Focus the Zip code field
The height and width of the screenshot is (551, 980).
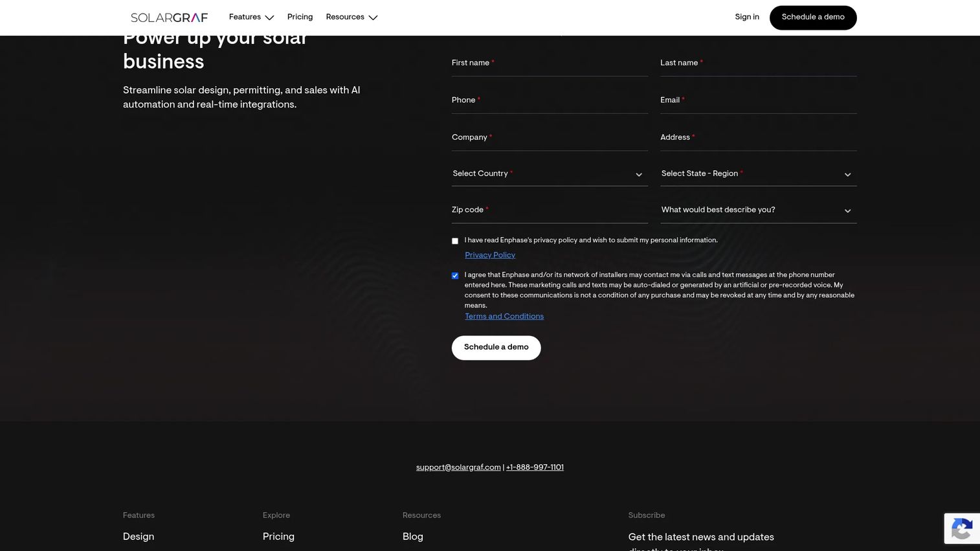(x=550, y=210)
